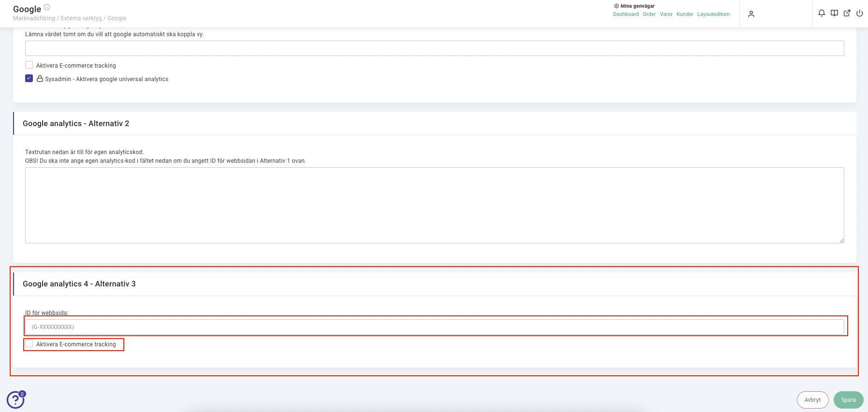Click the Google analytics 4 - Alternativ 3 heading
The width and height of the screenshot is (868, 412).
point(79,284)
